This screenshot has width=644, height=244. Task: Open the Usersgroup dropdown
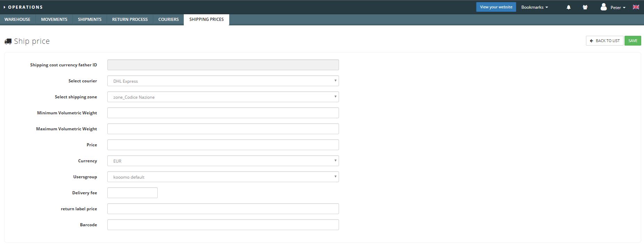[223, 177]
